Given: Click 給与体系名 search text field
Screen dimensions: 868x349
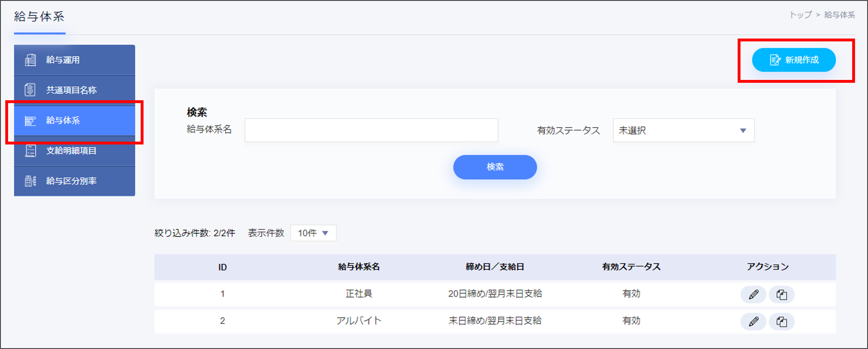Looking at the screenshot, I should point(371,130).
